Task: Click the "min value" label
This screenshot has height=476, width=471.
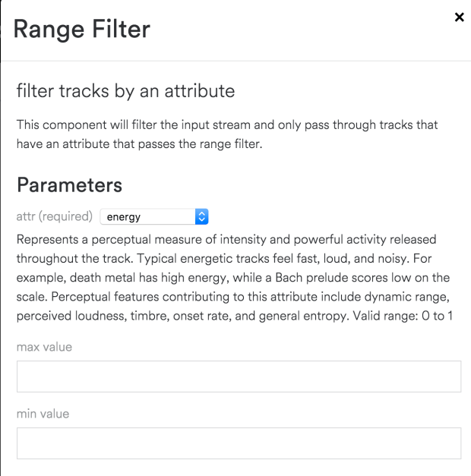Action: point(43,414)
